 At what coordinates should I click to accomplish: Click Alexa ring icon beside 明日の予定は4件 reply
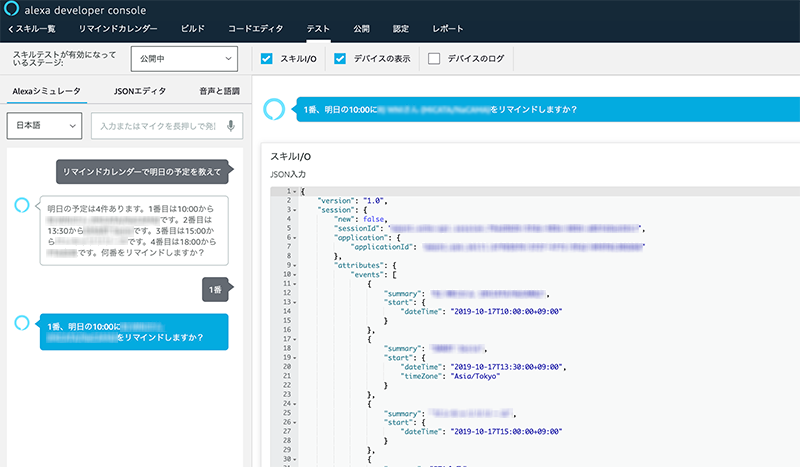pyautogui.click(x=22, y=205)
